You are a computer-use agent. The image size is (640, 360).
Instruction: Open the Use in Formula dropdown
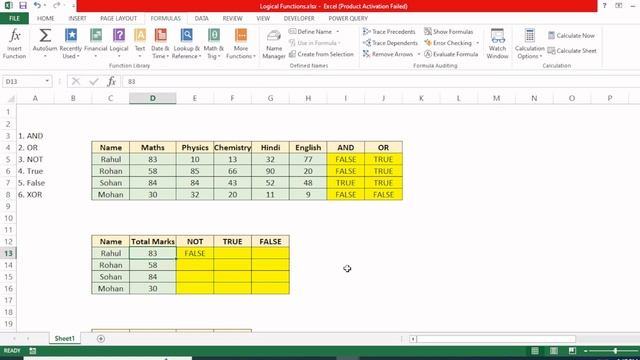click(315, 43)
